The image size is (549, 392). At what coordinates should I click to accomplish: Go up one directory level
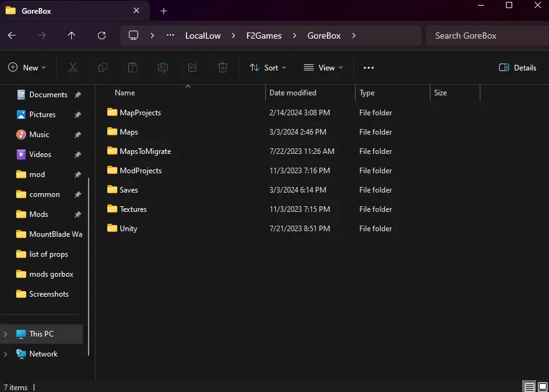[71, 36]
